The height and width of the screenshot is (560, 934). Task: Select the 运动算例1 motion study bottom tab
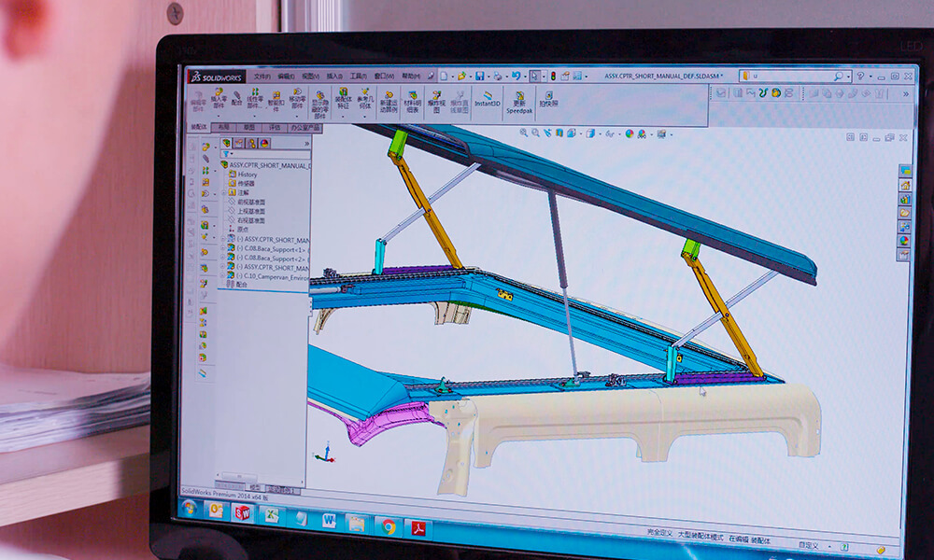[x=282, y=490]
